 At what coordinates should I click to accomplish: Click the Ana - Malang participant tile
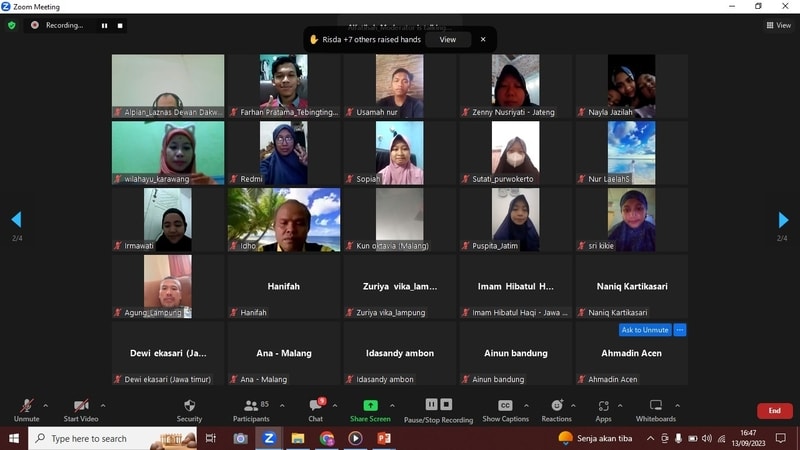[x=284, y=354]
